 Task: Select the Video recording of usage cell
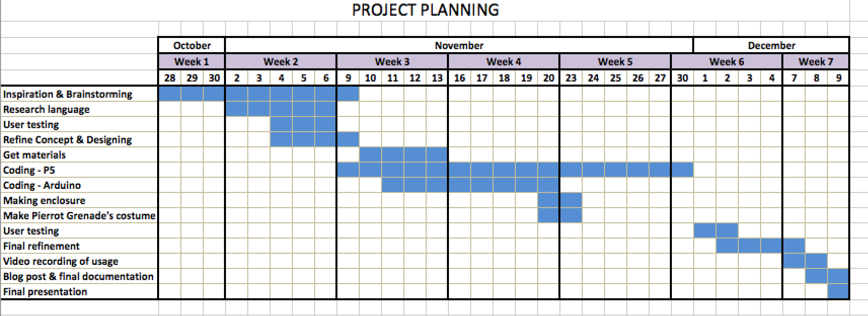[x=60, y=261]
